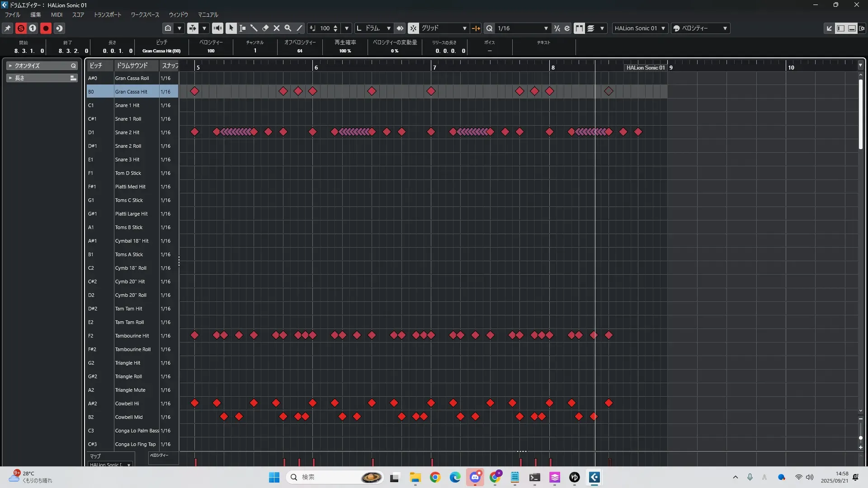Open the MIDI menu
The width and height of the screenshot is (868, 488).
click(57, 14)
